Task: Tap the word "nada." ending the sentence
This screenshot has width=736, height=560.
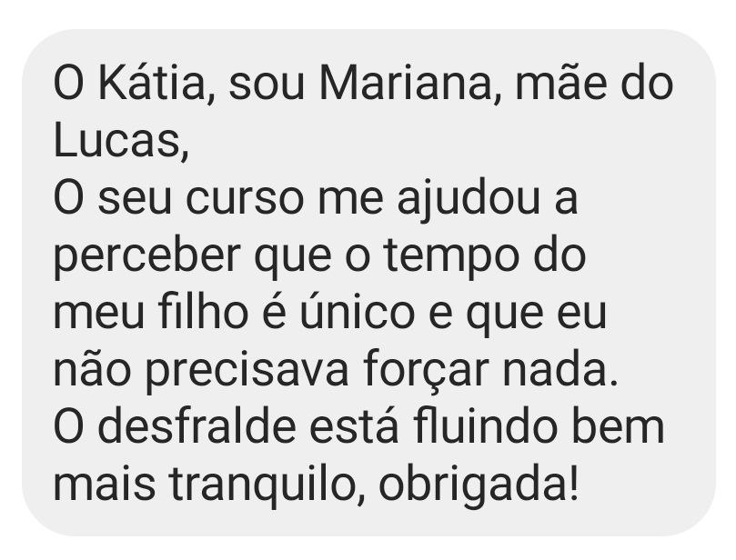Action: tap(560, 370)
